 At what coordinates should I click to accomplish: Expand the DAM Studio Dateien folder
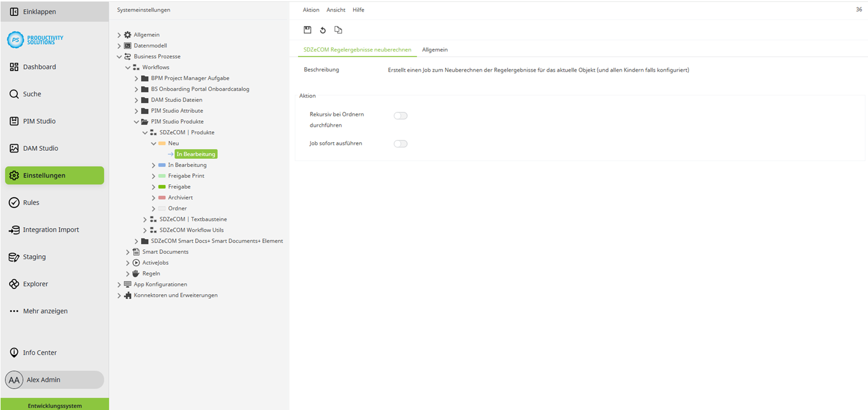click(135, 100)
